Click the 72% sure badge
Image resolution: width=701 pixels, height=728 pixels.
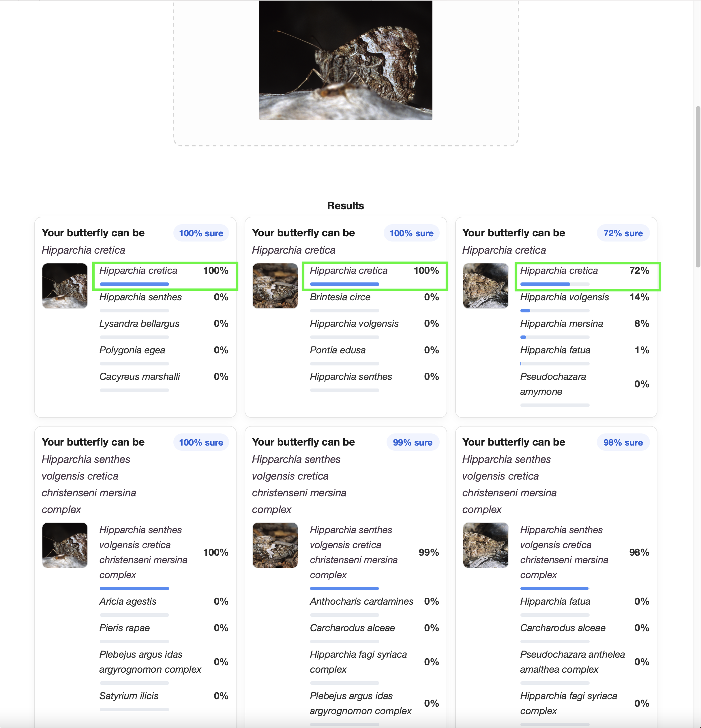(623, 233)
